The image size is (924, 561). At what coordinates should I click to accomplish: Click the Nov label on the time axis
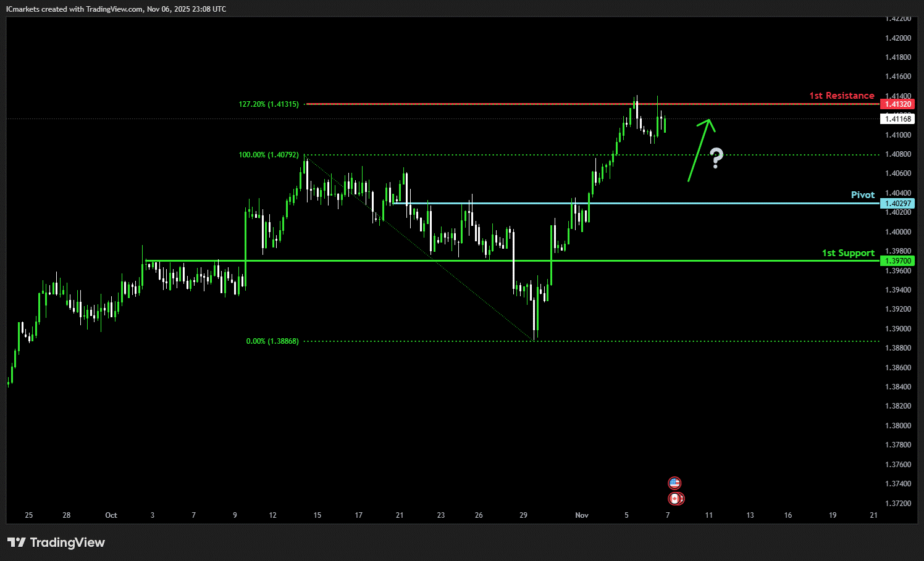click(582, 515)
